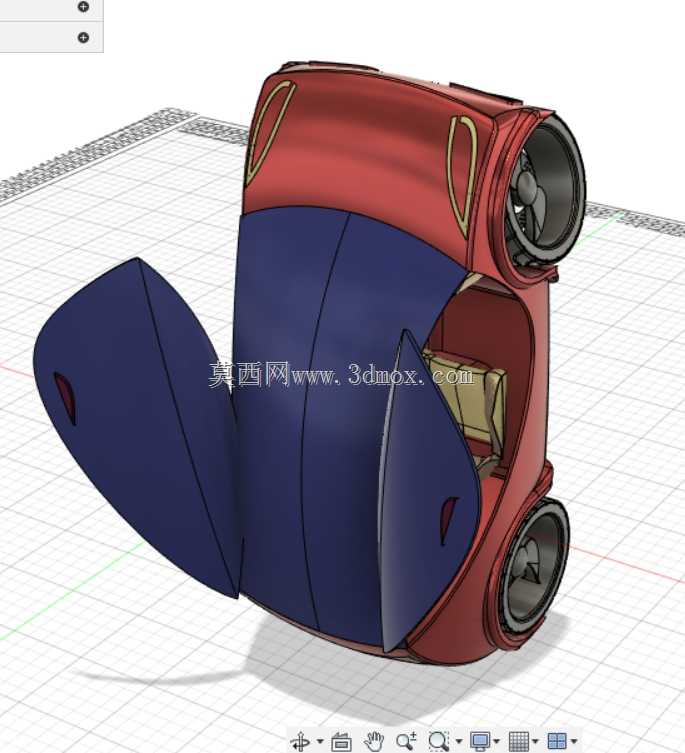Activate the Look At tool
The width and height of the screenshot is (685, 753).
pyautogui.click(x=342, y=742)
